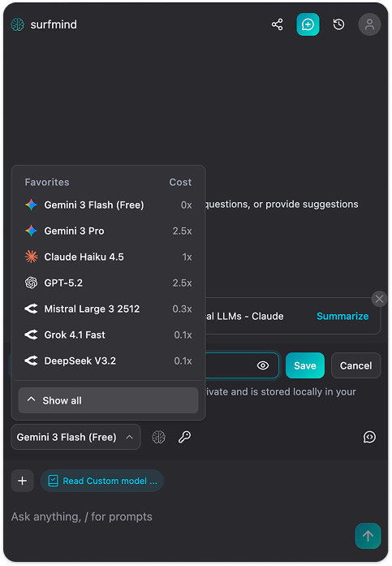Open the API key icon
The height and width of the screenshot is (566, 392).
pos(185,437)
